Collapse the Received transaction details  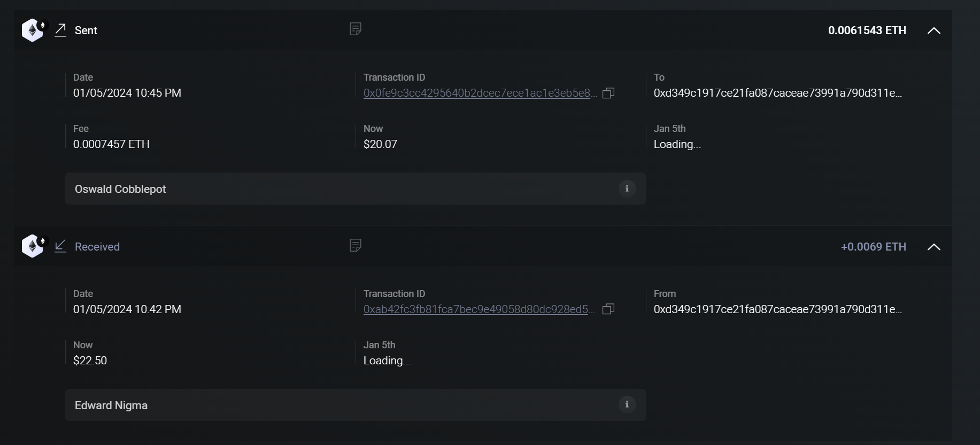click(x=933, y=247)
